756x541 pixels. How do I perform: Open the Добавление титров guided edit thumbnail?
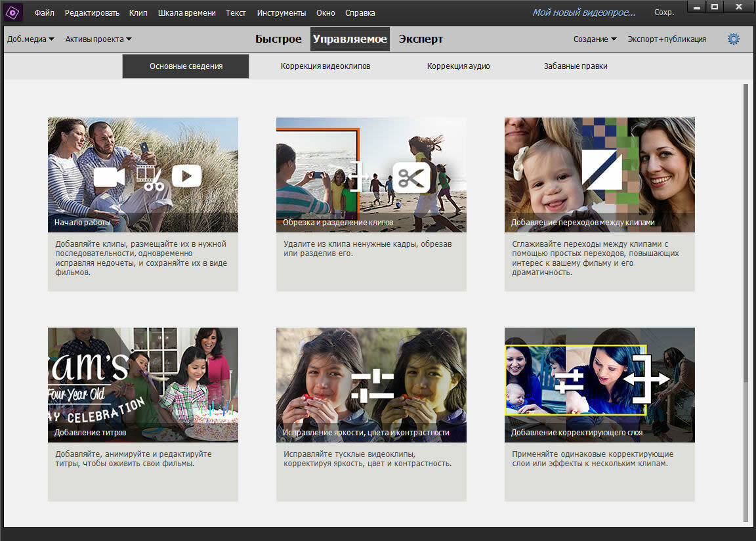(x=143, y=385)
